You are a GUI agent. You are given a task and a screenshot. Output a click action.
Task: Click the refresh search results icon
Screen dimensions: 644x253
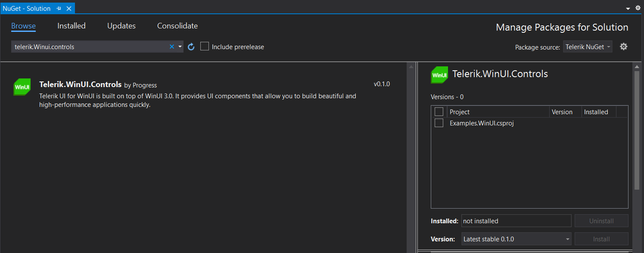coord(191,46)
